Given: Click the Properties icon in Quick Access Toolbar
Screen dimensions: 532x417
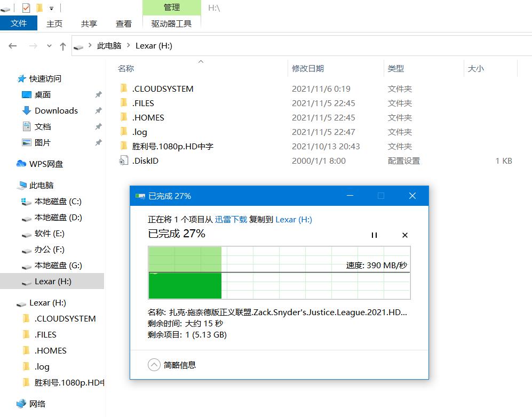Looking at the screenshot, I should (x=26, y=7).
